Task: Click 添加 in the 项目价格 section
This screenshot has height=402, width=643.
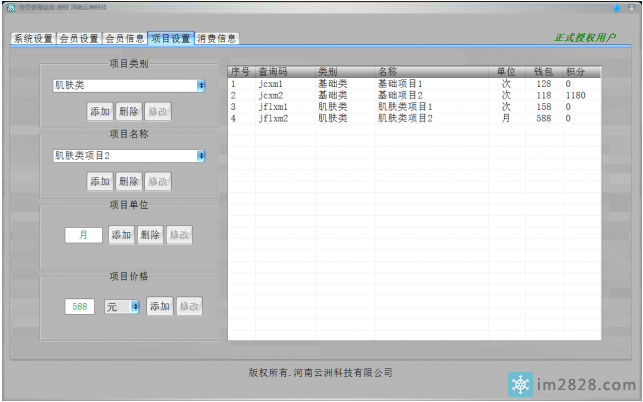Action: click(x=160, y=306)
